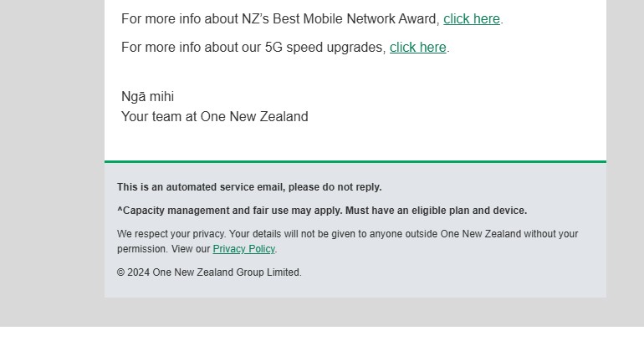644x346 pixels.
Task: Click the 'please do not reply' phrase
Action: pos(335,187)
